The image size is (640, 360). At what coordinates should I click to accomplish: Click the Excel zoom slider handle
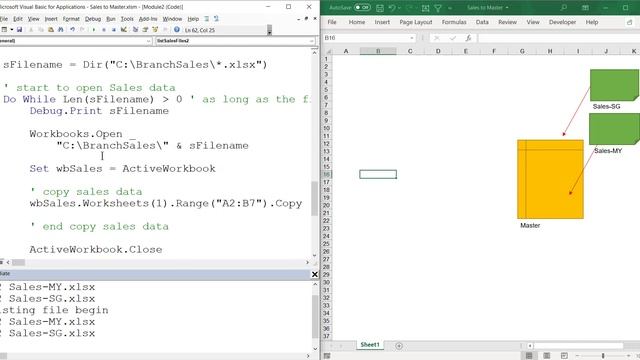coord(603,356)
